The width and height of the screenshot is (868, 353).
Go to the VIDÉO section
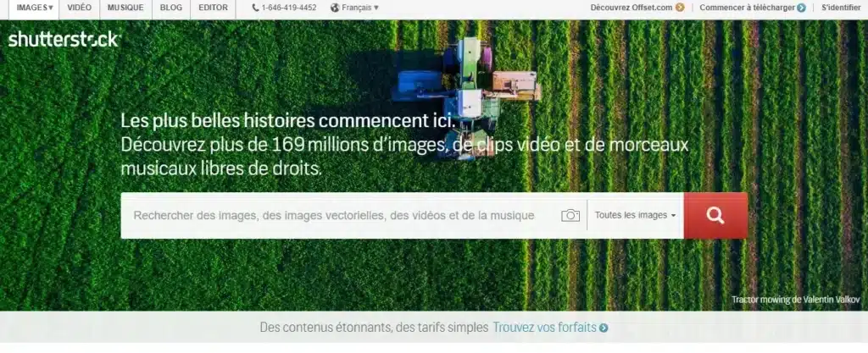pos(79,8)
